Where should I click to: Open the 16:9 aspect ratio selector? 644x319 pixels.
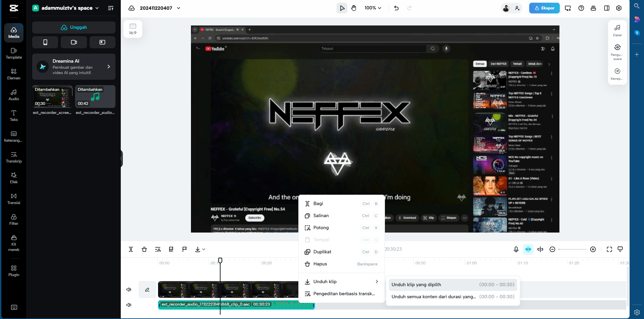click(133, 29)
